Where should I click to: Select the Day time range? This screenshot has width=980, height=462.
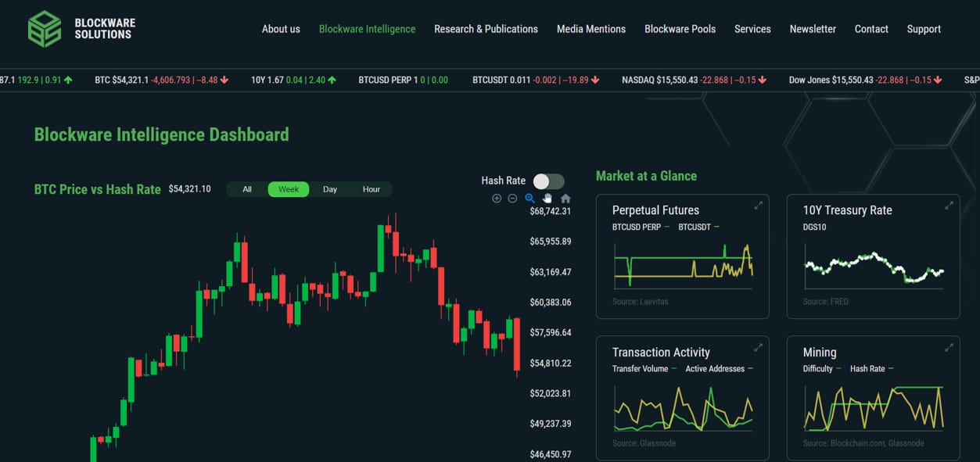[x=330, y=189]
